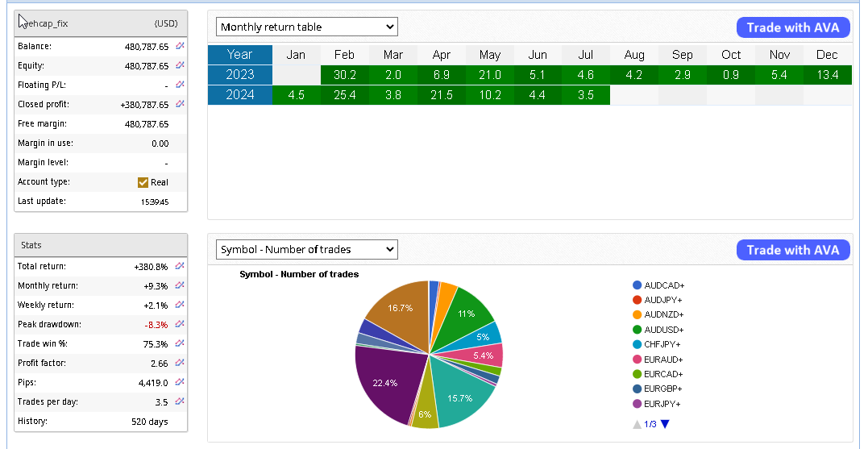
Task: Open the Symbol - Number of trades dropdown
Action: [307, 249]
